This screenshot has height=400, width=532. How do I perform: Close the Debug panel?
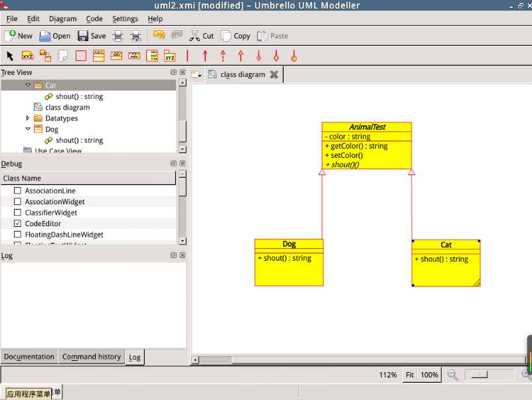pos(183,163)
